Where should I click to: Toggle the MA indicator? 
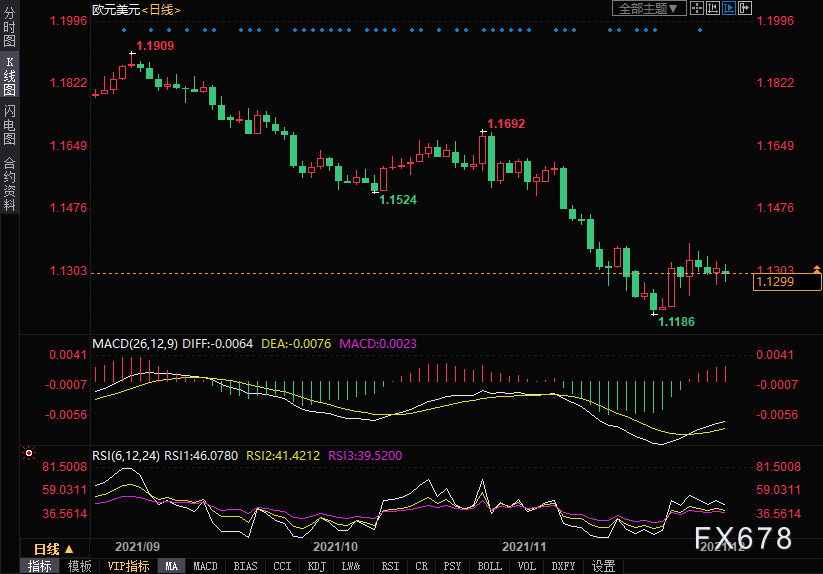click(x=172, y=566)
